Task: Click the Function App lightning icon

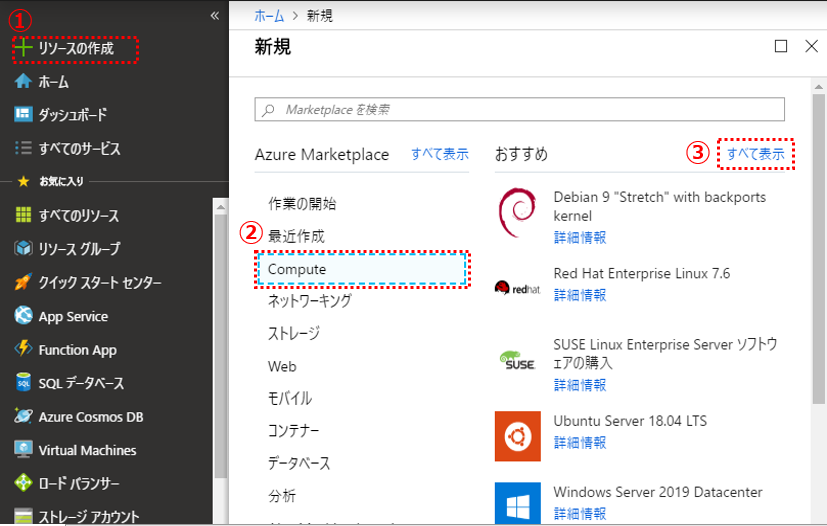Action: click(x=23, y=349)
